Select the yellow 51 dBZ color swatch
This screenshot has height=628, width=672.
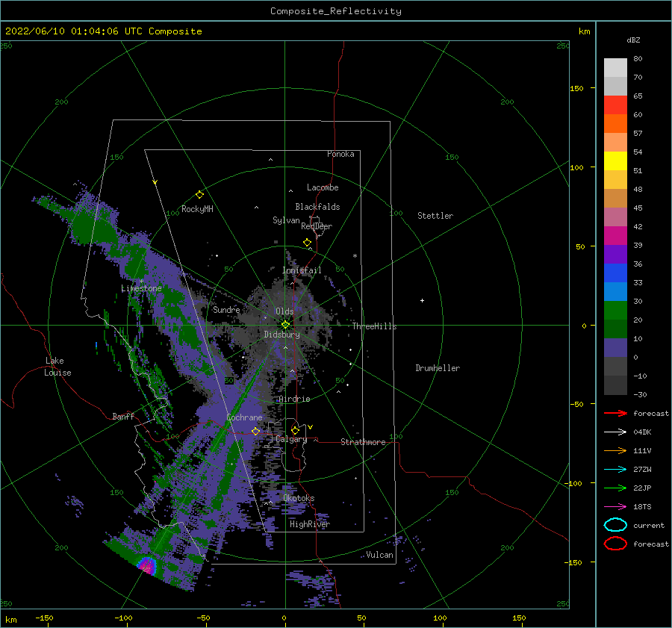click(615, 161)
